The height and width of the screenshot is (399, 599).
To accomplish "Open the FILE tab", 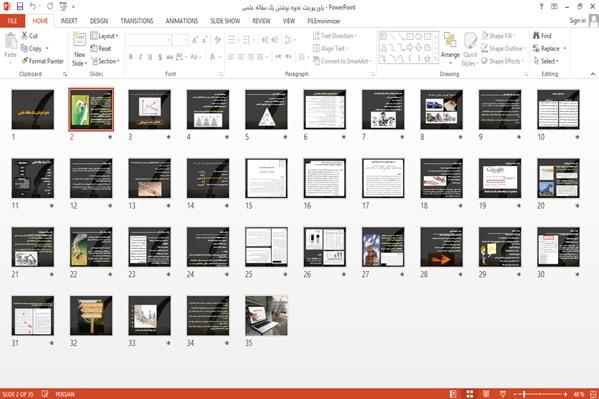I will [12, 21].
